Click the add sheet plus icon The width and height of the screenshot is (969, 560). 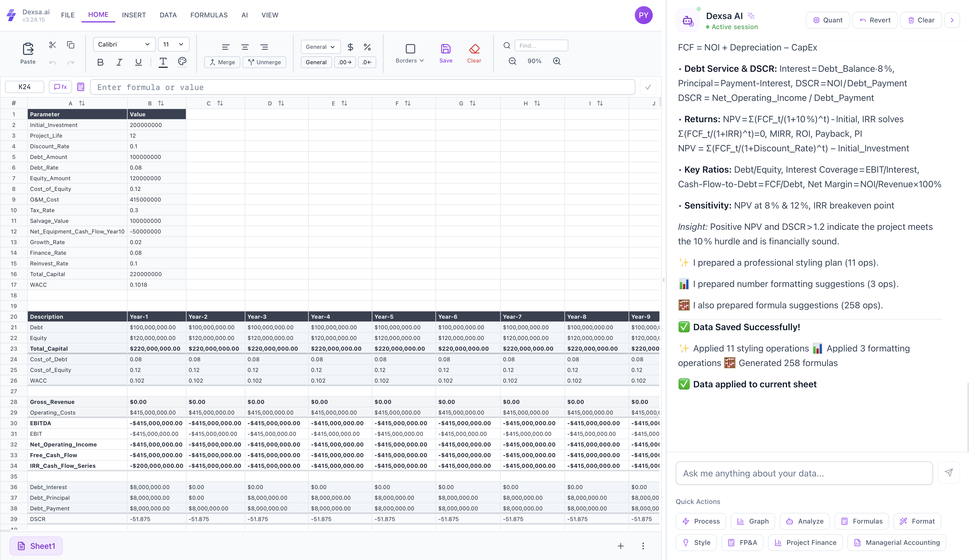point(620,546)
